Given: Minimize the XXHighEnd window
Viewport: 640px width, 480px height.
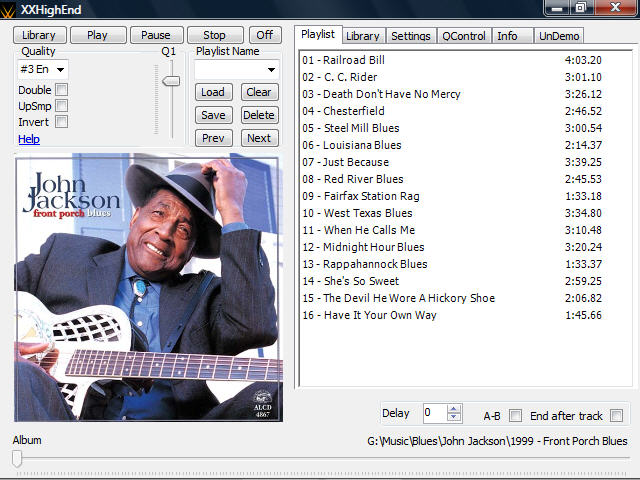Looking at the screenshot, I should (x=557, y=8).
